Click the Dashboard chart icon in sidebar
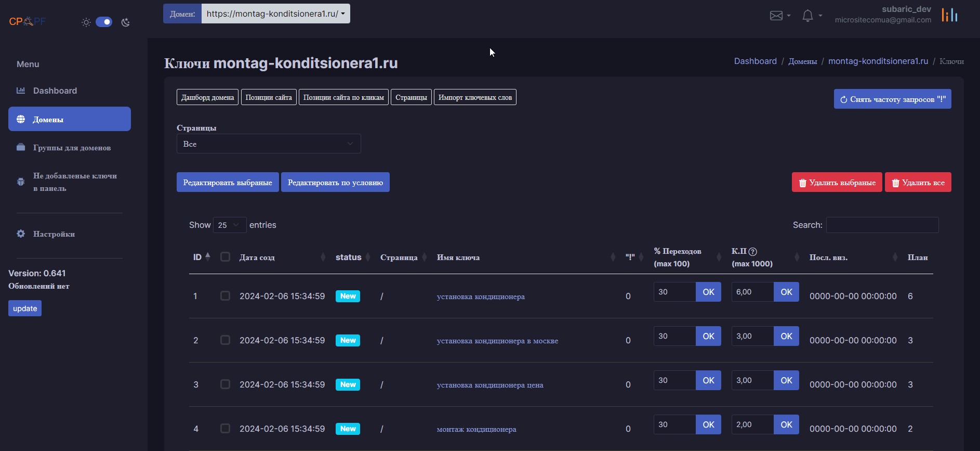Screen dimensions: 980x451 point(21,91)
